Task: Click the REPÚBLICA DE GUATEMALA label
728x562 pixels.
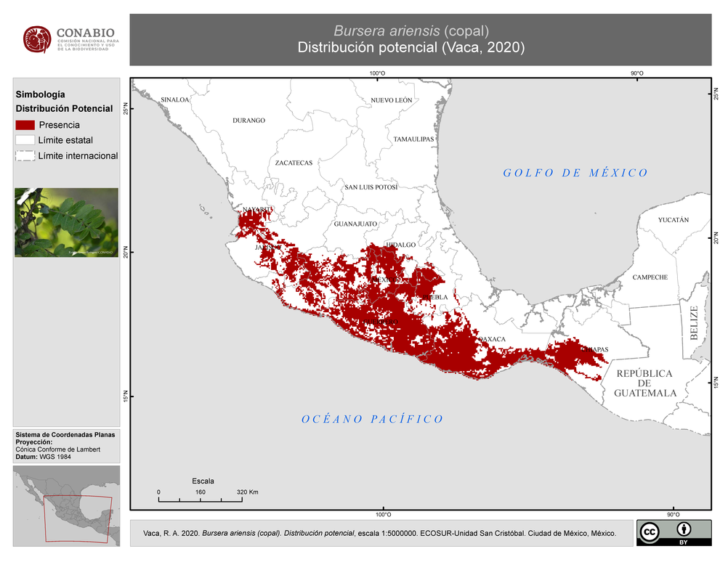Action: click(645, 383)
